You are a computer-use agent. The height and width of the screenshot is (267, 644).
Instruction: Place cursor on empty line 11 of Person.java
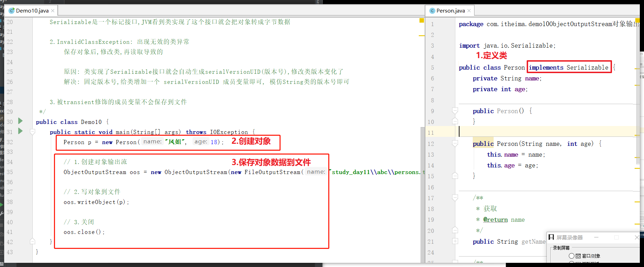coord(547,132)
